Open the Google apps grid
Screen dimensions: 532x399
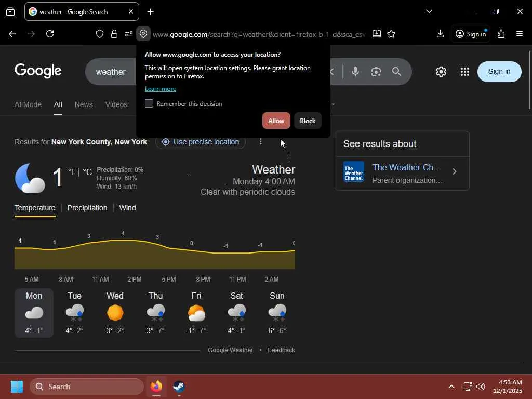(464, 72)
